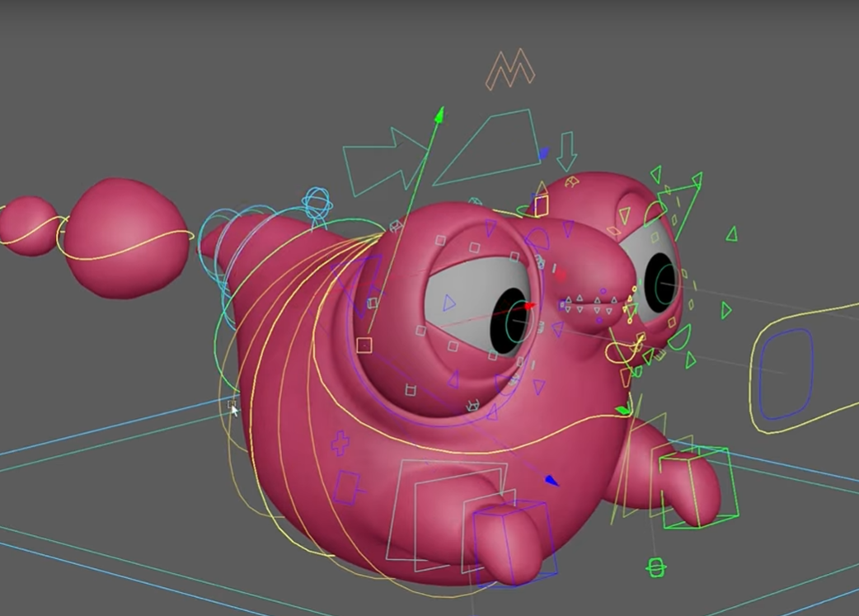This screenshot has width=859, height=616.
Task: Pick the small green circle control below foot
Action: coord(656,567)
